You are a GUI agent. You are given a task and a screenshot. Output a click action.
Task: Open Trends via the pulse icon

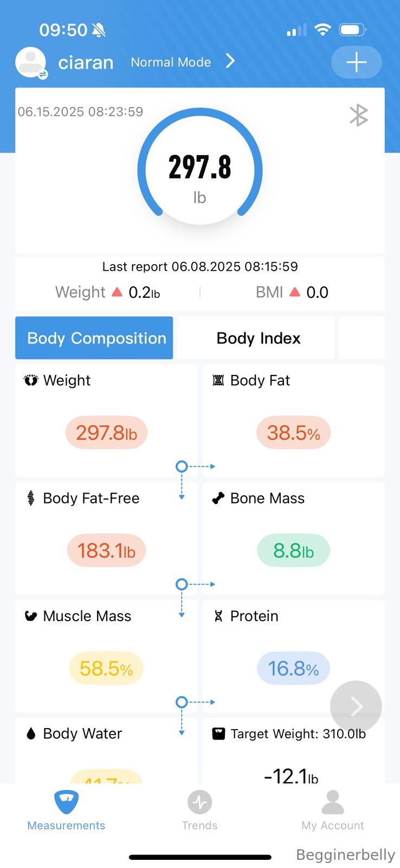(199, 802)
